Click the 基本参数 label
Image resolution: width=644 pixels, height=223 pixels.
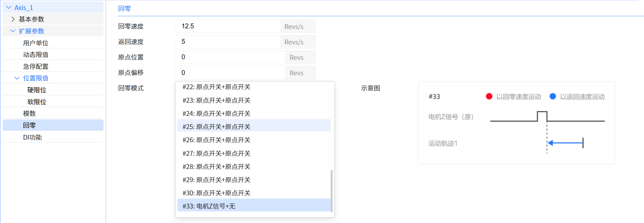(31, 19)
